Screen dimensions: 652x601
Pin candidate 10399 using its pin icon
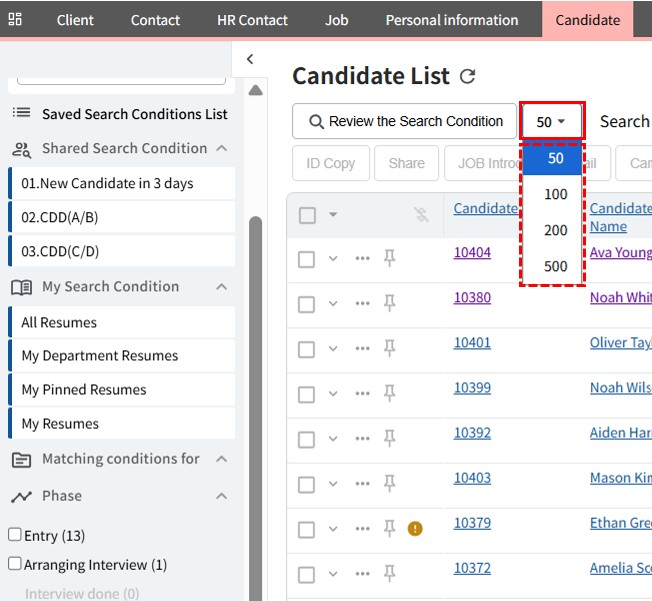pyautogui.click(x=390, y=394)
